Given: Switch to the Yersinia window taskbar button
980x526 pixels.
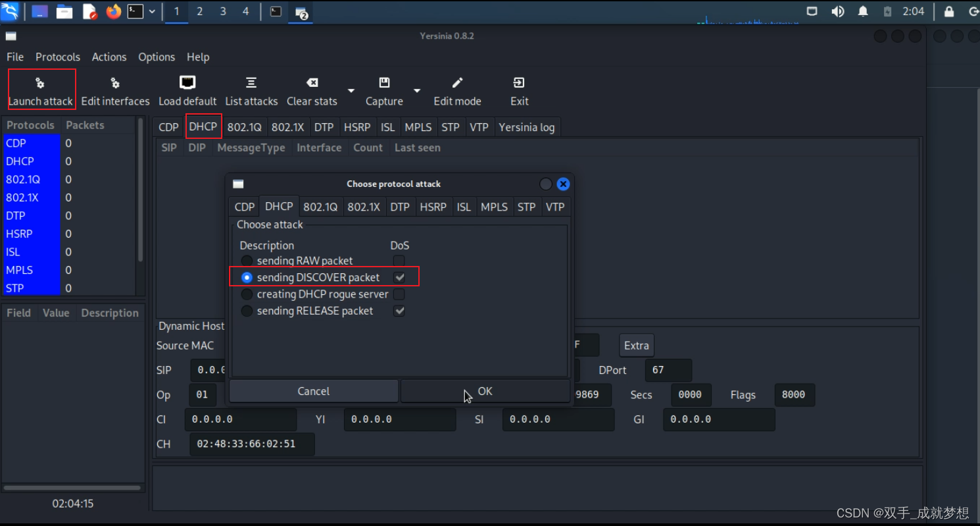Looking at the screenshot, I should tap(301, 12).
